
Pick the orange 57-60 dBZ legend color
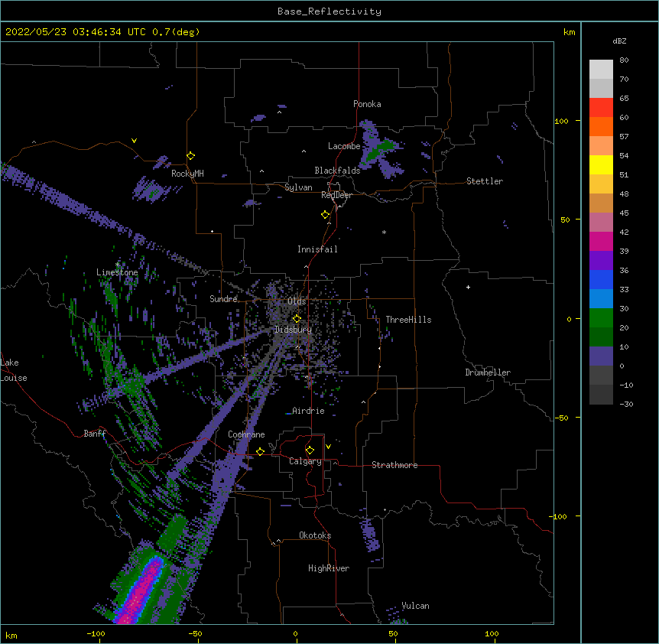click(x=601, y=127)
